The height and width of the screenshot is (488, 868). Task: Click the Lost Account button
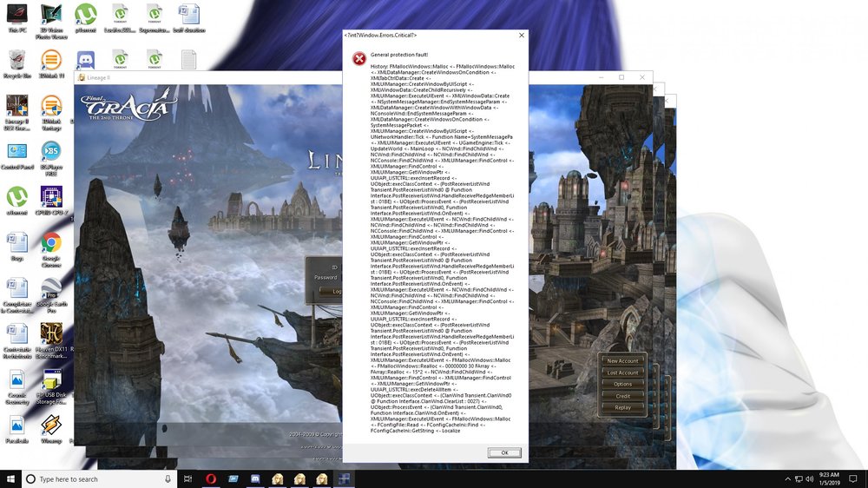point(622,373)
